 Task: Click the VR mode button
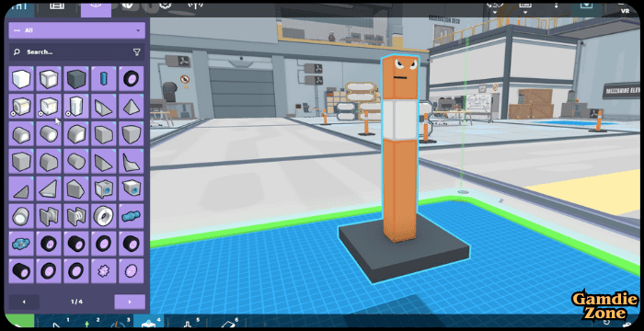625,10
